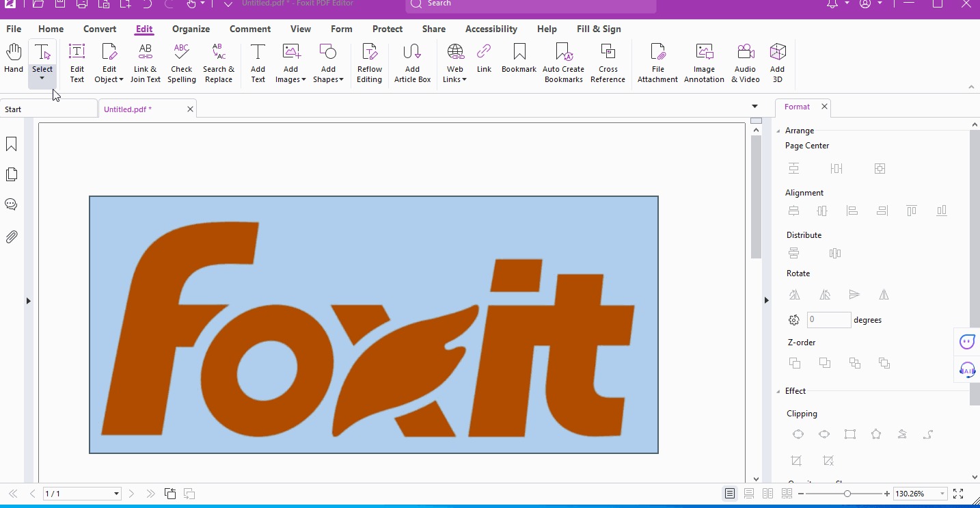Open the zoom percentage dropdown
Screen dimensions: 980x508
942,494
